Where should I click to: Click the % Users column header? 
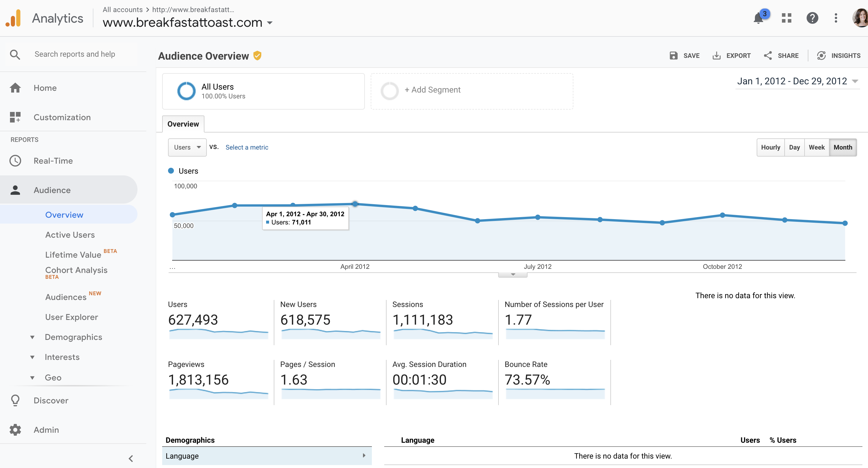click(x=783, y=440)
